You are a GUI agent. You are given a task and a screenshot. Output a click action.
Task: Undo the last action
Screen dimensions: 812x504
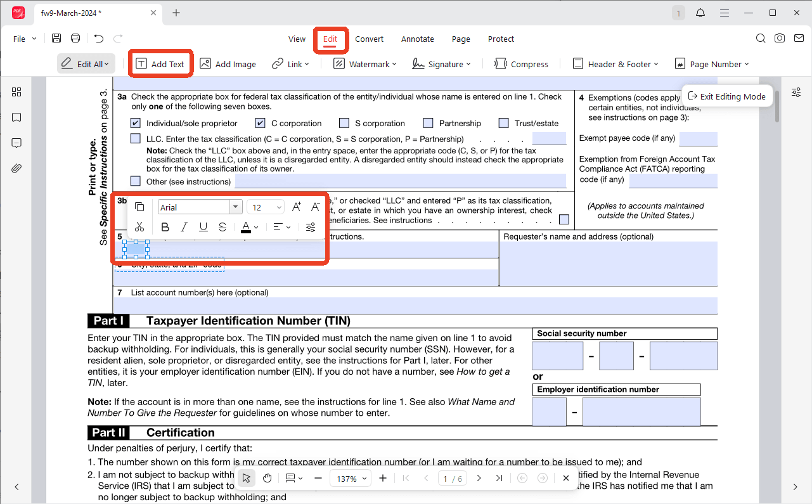98,39
